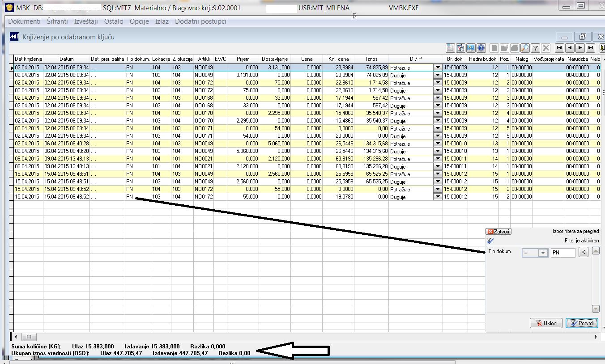Open D/P dropdown for row with Prijem 2.120,000
The image size is (605, 364).
[438, 166]
